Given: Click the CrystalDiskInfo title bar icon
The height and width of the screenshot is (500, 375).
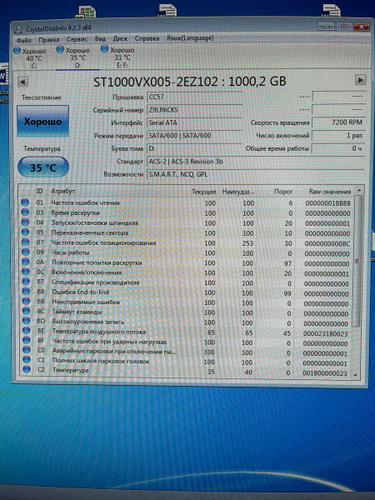Looking at the screenshot, I should pos(19,29).
